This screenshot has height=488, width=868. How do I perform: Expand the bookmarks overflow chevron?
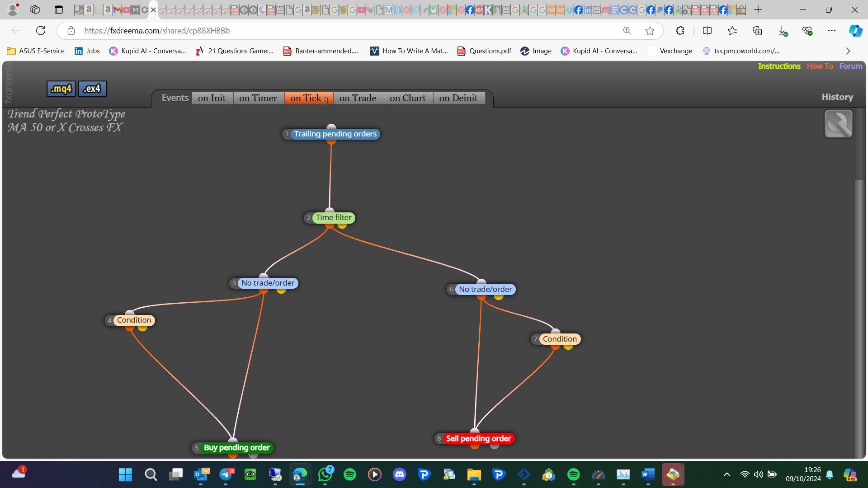click(848, 51)
